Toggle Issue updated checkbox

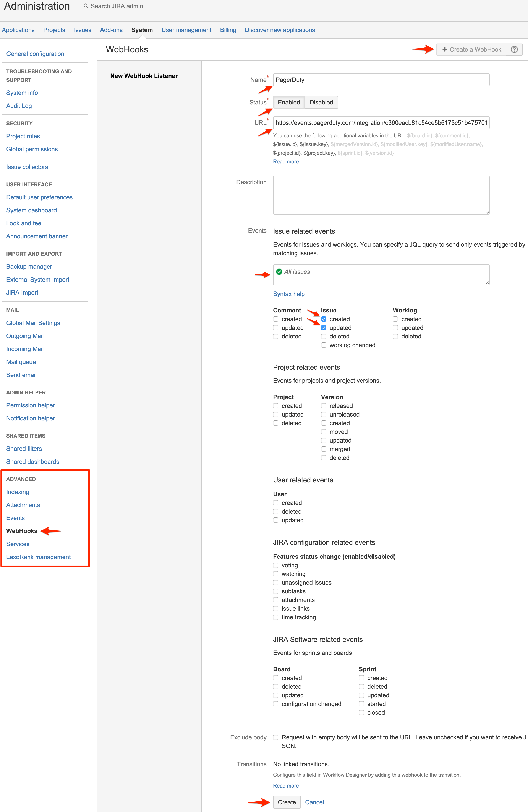(324, 328)
